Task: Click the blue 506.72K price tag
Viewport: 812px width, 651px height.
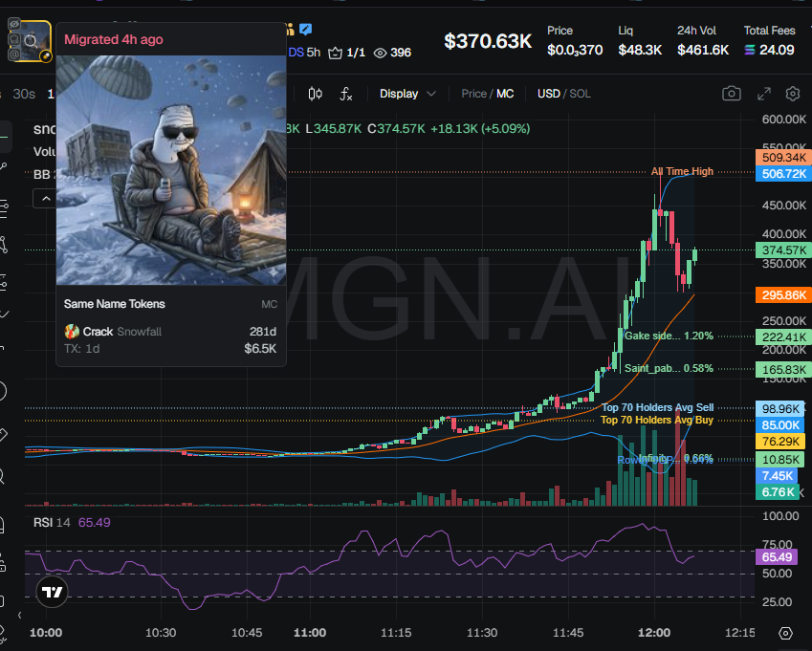Action: (x=783, y=174)
